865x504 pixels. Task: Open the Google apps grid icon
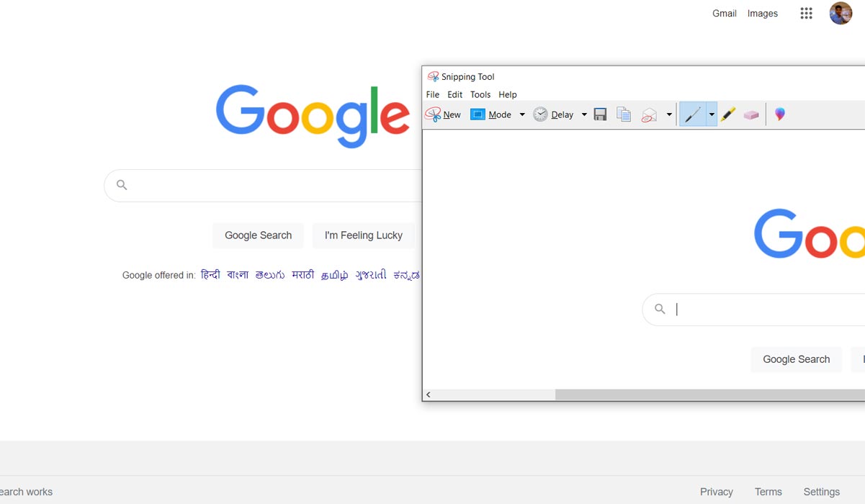pos(806,13)
